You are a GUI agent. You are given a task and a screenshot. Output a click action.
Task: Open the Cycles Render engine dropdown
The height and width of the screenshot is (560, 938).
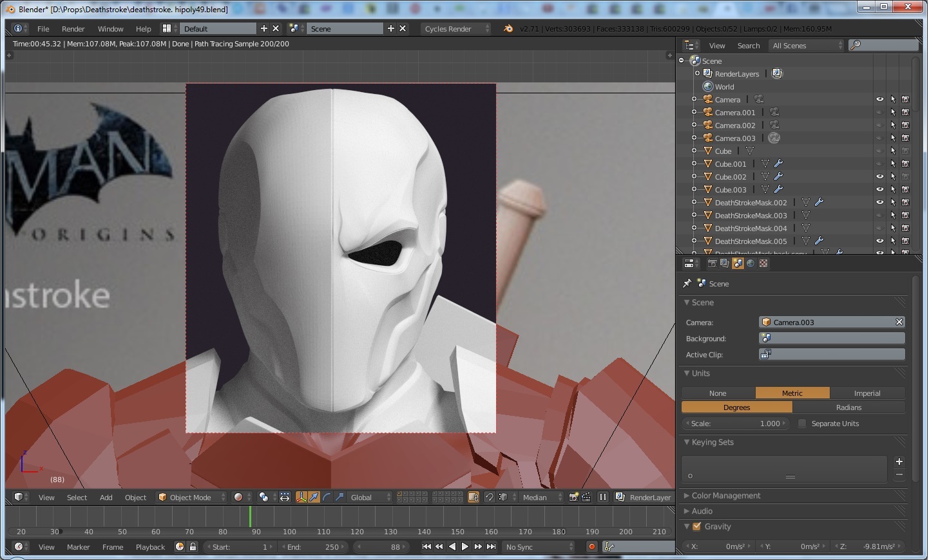[455, 28]
